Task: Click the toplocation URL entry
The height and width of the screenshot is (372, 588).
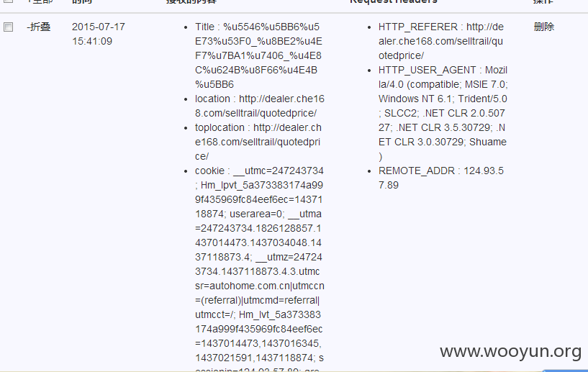Action: click(x=258, y=142)
